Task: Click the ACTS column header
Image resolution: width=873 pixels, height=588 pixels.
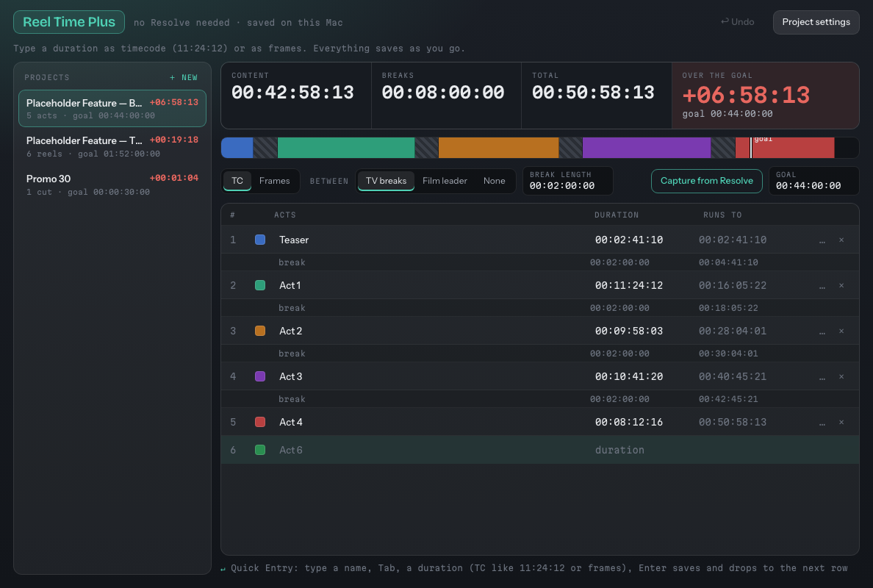Action: click(x=285, y=215)
